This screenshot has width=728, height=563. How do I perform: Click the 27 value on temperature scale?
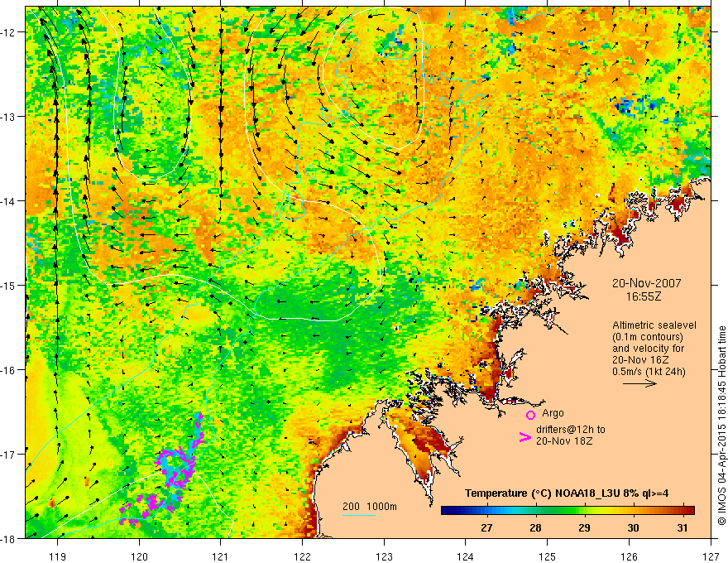486,527
